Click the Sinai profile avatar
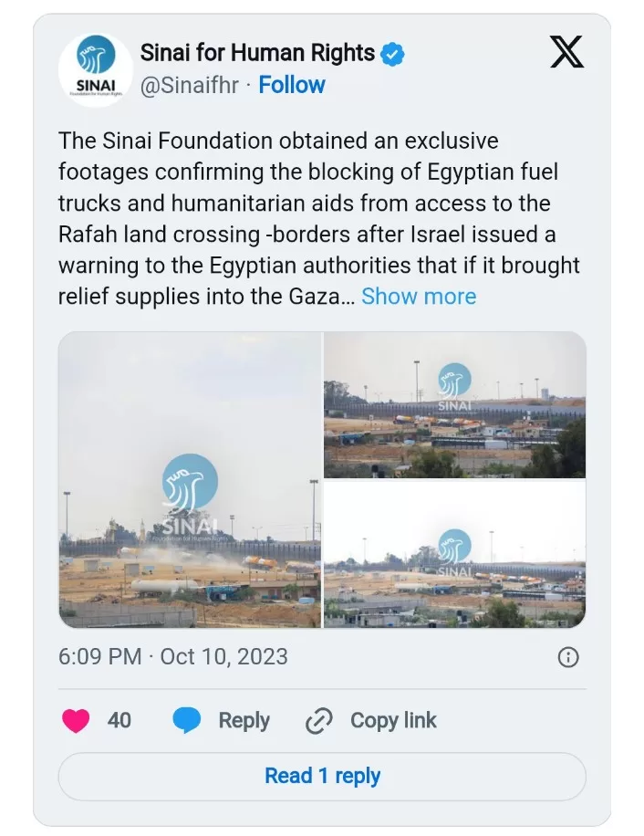 tap(96, 70)
